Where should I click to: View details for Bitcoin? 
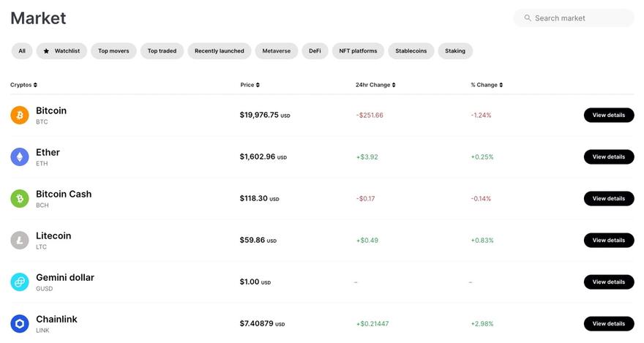point(609,116)
